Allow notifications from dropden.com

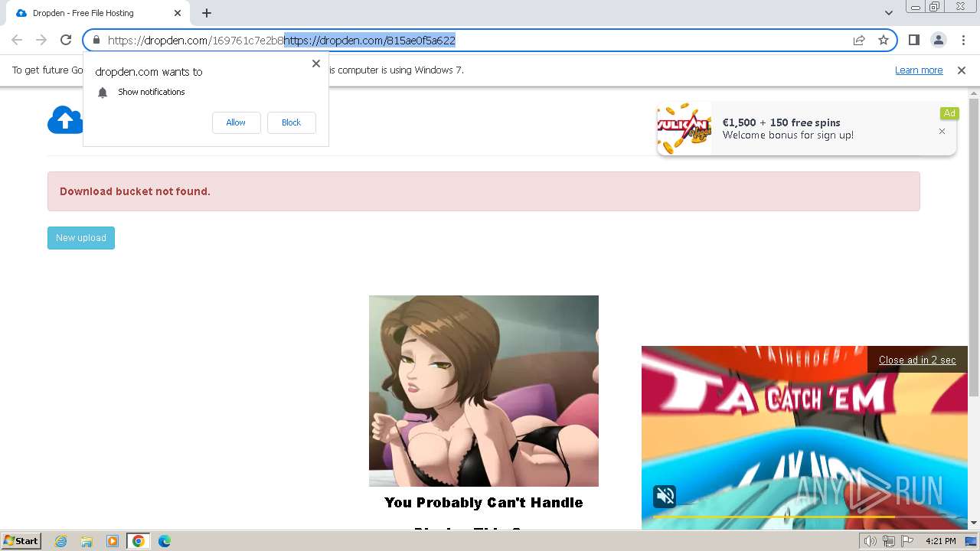click(x=236, y=122)
